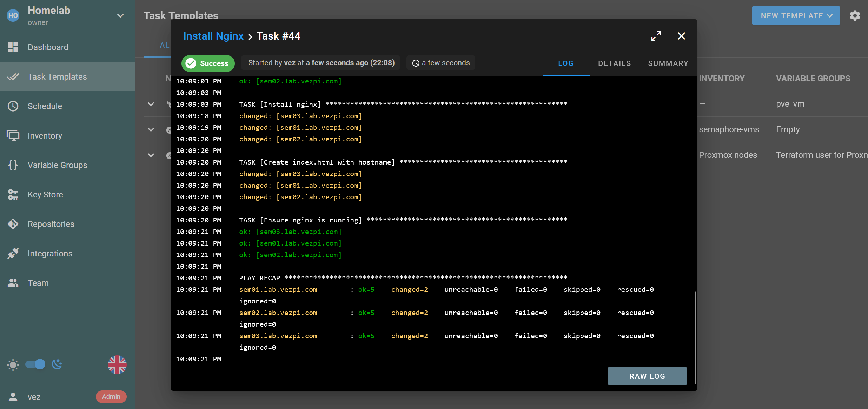The width and height of the screenshot is (868, 409).
Task: Open Integrations in the sidebar
Action: click(x=49, y=253)
